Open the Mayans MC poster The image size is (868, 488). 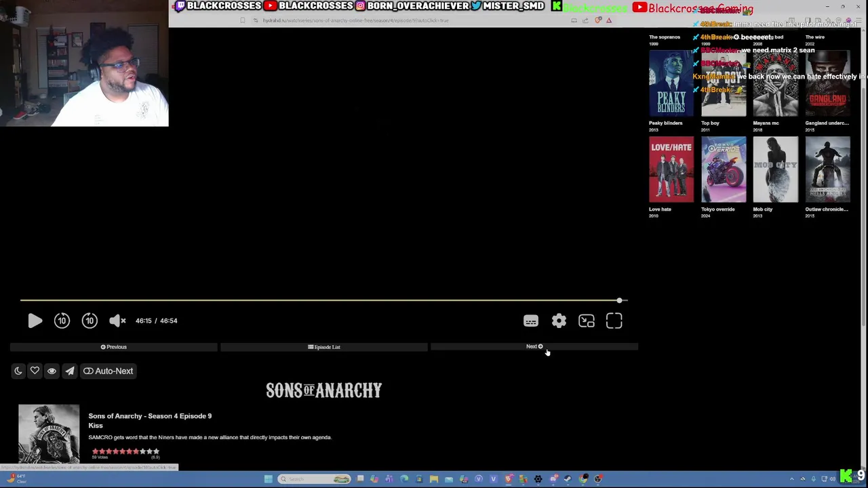(x=776, y=83)
